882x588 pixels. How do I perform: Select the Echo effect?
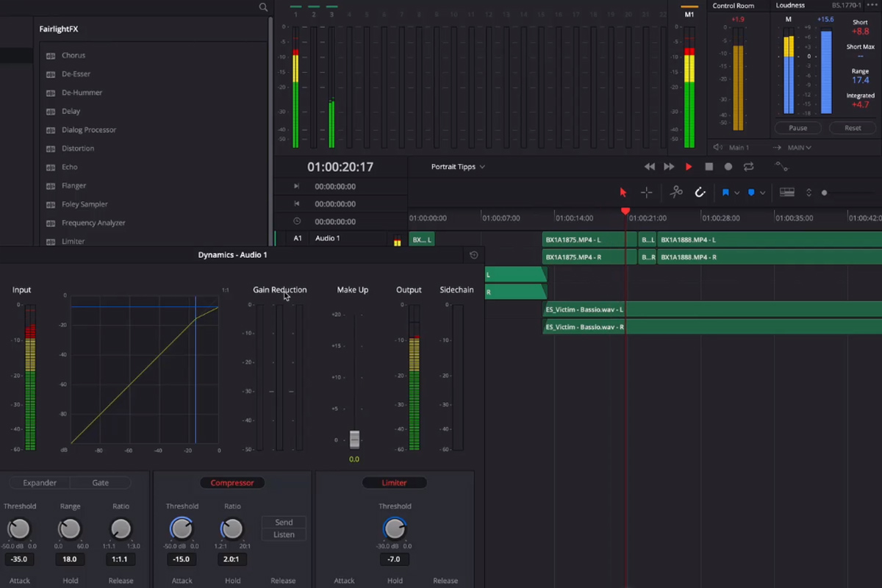point(70,167)
